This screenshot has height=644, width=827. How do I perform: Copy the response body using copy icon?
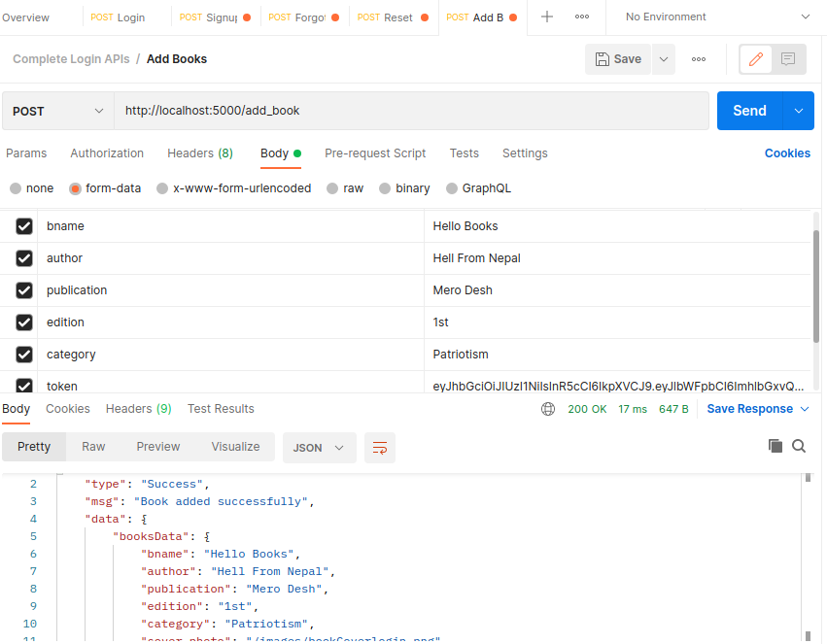coord(775,446)
